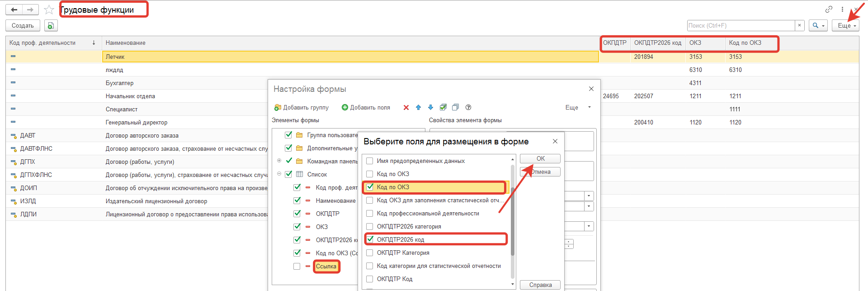Copy link using the chain icon
868x291 pixels.
829,9
